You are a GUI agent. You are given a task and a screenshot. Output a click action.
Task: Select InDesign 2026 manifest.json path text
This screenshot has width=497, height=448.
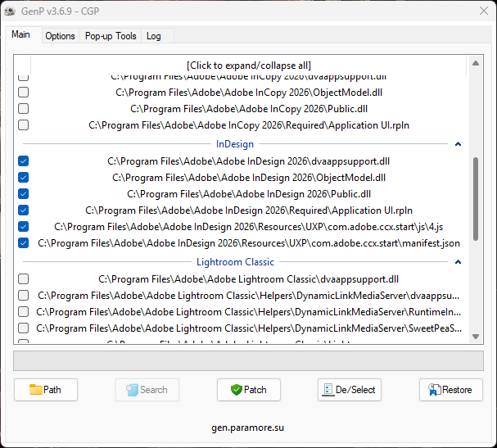tap(249, 243)
